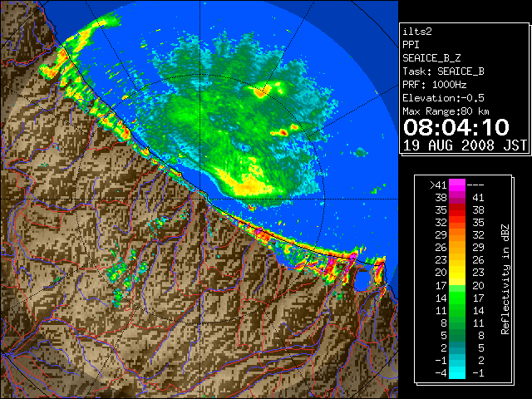Click the small isolated teal echo east of the main green echo
532x399 pixels.
coord(361,152)
